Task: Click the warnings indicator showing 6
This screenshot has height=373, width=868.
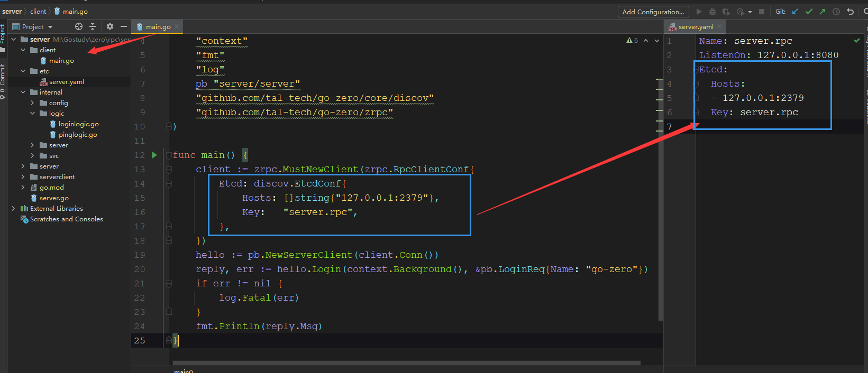Action: click(x=632, y=40)
